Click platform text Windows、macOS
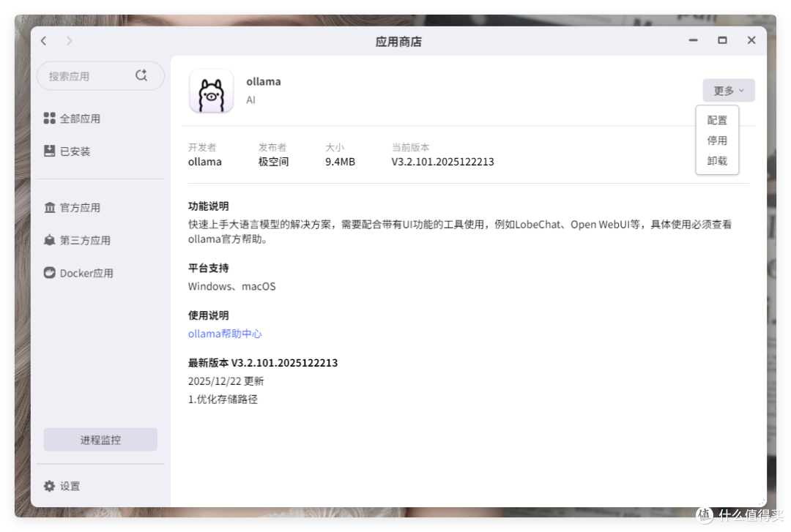This screenshot has width=791, height=532. point(232,286)
